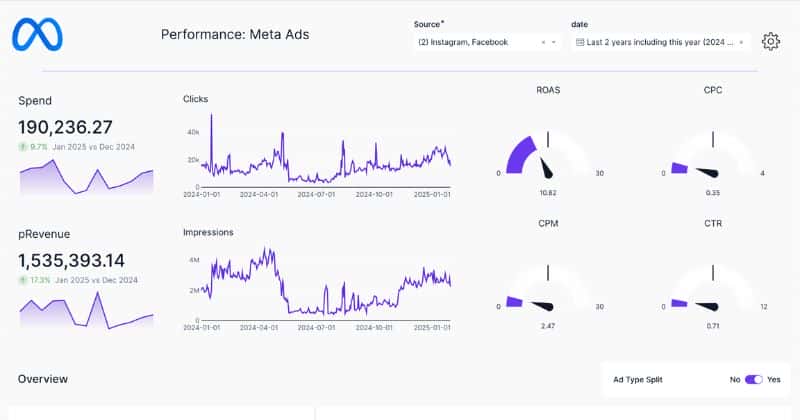The width and height of the screenshot is (800, 420).
Task: Clear the Source filter with the x icon
Action: coord(544,42)
